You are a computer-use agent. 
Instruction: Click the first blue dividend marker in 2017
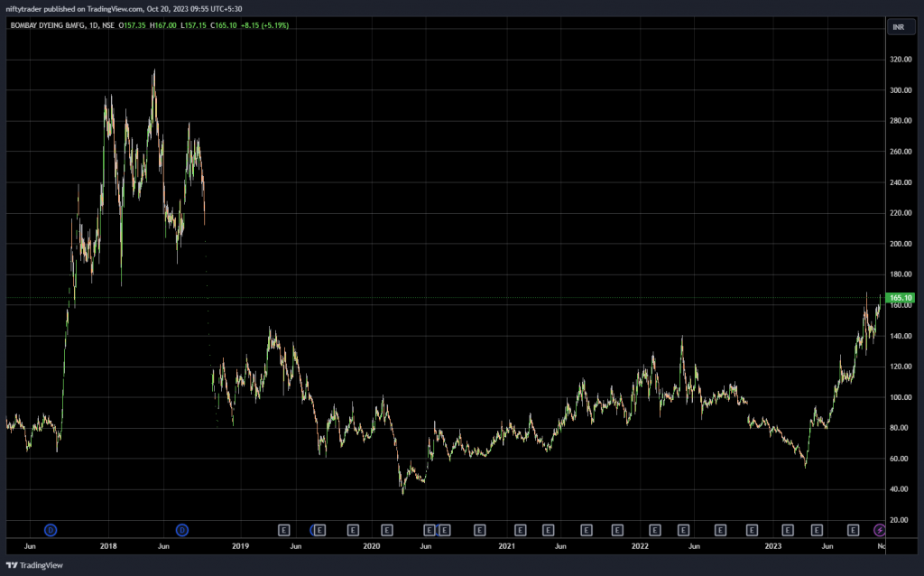[51, 530]
